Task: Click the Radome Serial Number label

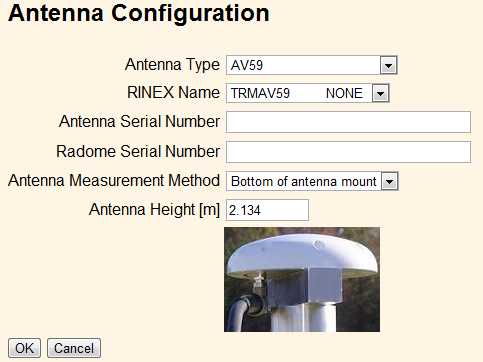Action: point(138,151)
